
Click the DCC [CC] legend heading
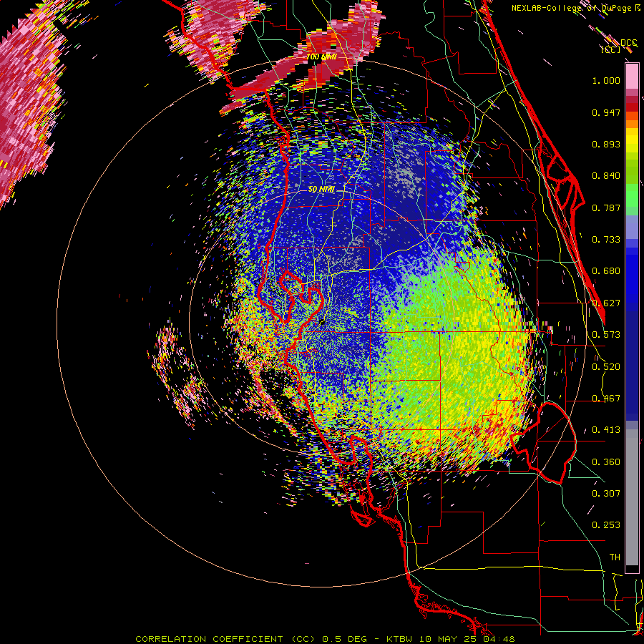(x=619, y=46)
